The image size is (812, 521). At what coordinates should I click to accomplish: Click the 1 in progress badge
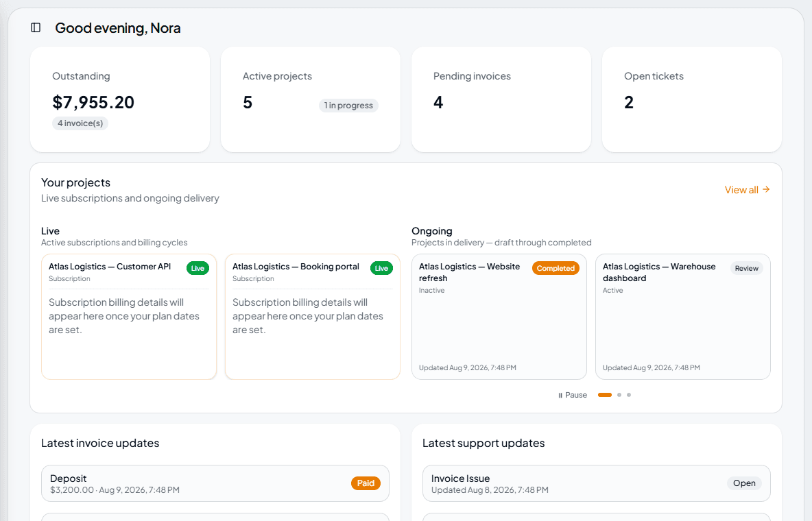click(348, 105)
